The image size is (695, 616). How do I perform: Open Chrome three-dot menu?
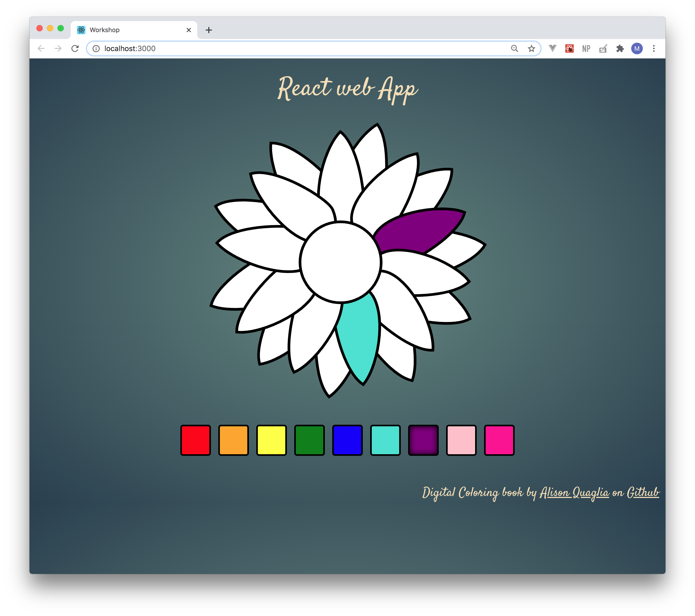click(654, 48)
